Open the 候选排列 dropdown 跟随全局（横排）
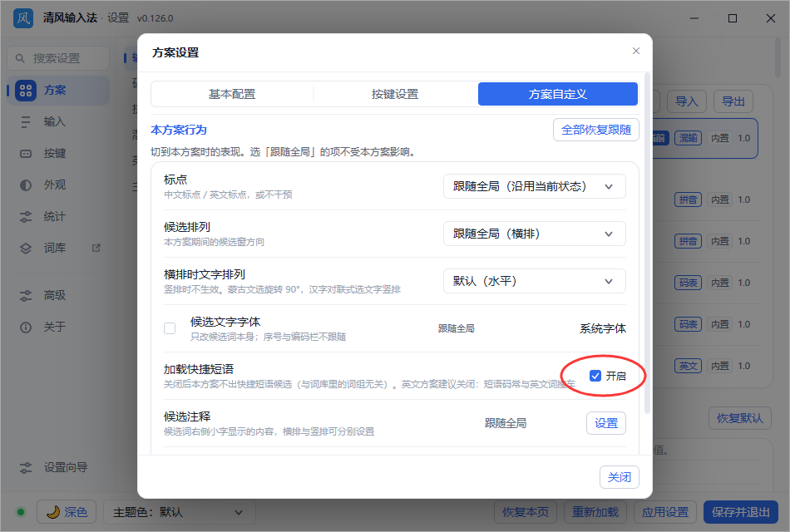The height and width of the screenshot is (532, 790). (535, 234)
